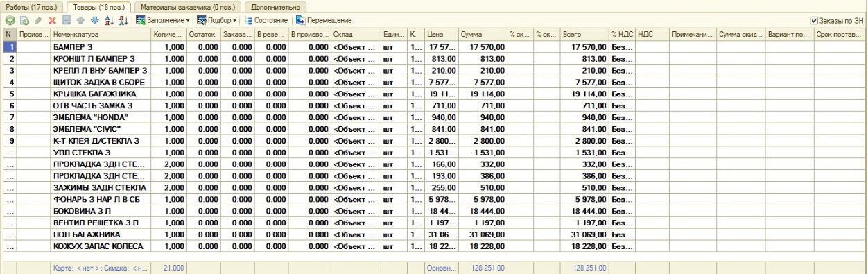Select the ЗАЖИМЫ ЗАДН СТЕКЛА cell
This screenshot has height=274, width=868.
(x=101, y=187)
